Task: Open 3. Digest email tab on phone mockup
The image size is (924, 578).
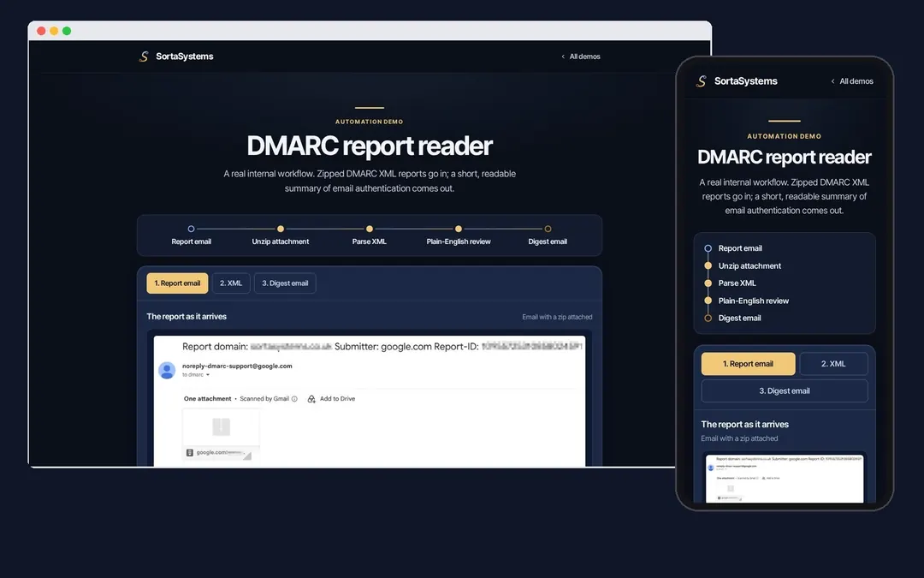Action: 785,391
